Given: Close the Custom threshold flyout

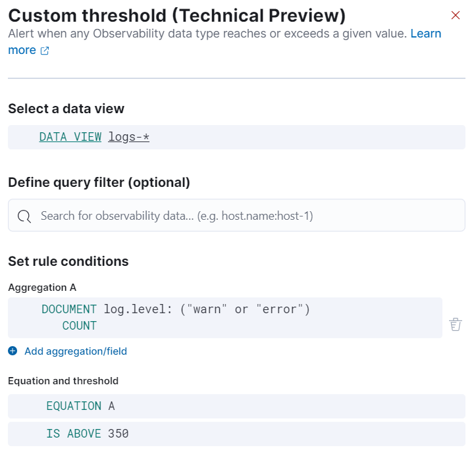Looking at the screenshot, I should click(456, 15).
